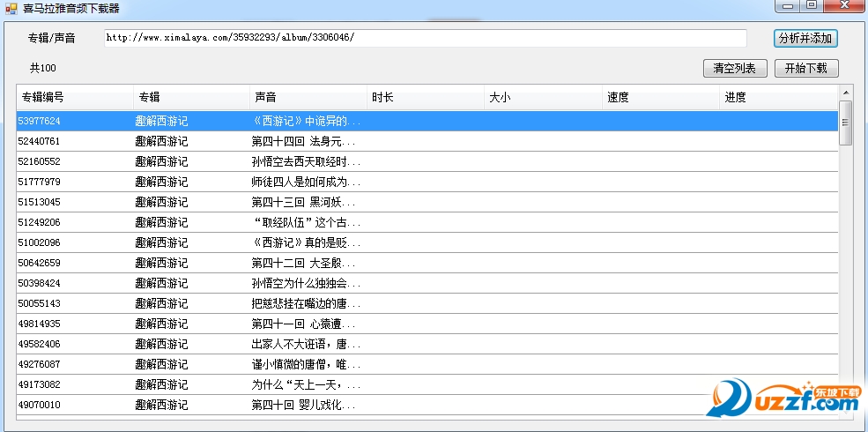Click the 清空列表 button
This screenshot has height=432, width=868.
tap(735, 68)
